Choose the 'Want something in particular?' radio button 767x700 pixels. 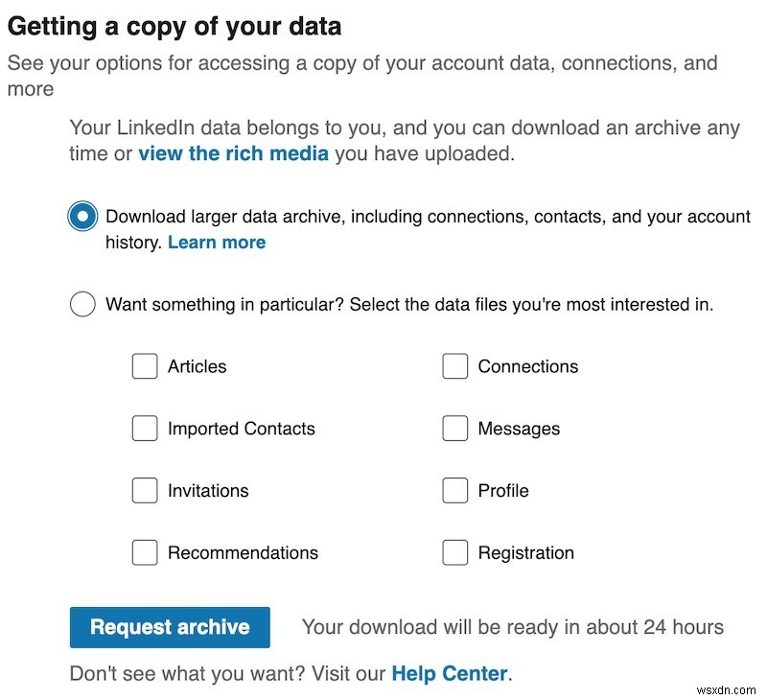point(82,305)
